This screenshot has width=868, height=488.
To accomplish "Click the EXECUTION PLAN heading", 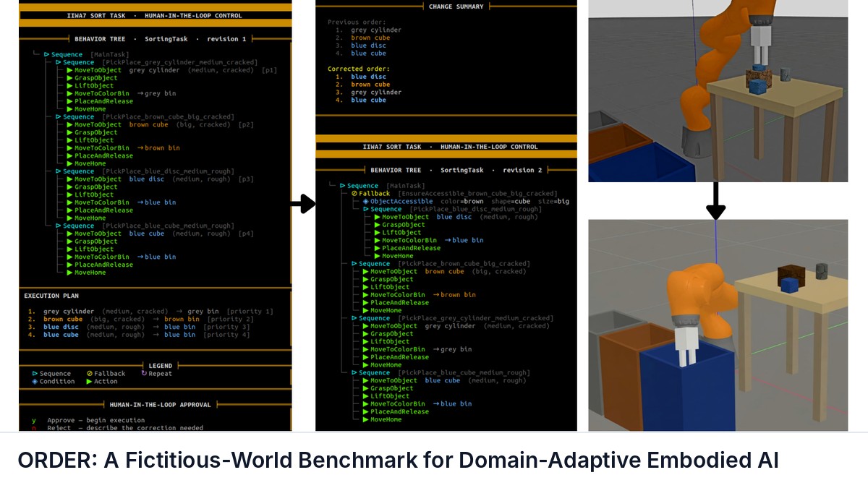I will pyautogui.click(x=51, y=296).
